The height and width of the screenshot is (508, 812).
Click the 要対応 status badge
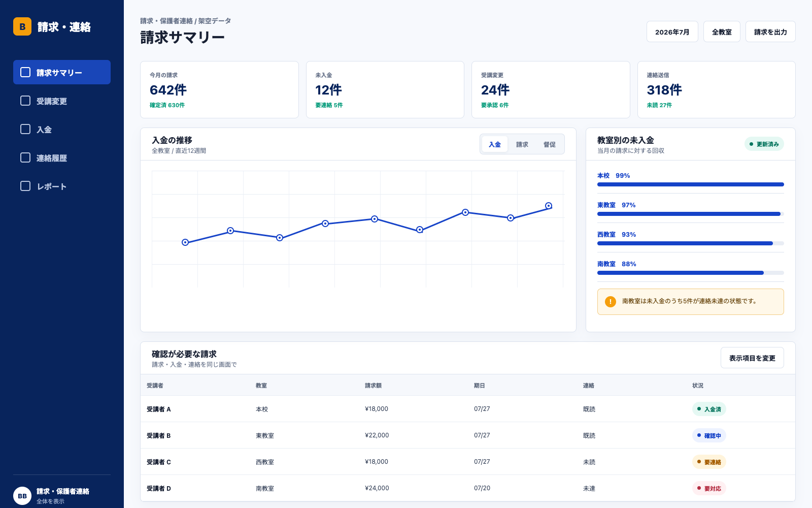[709, 488]
